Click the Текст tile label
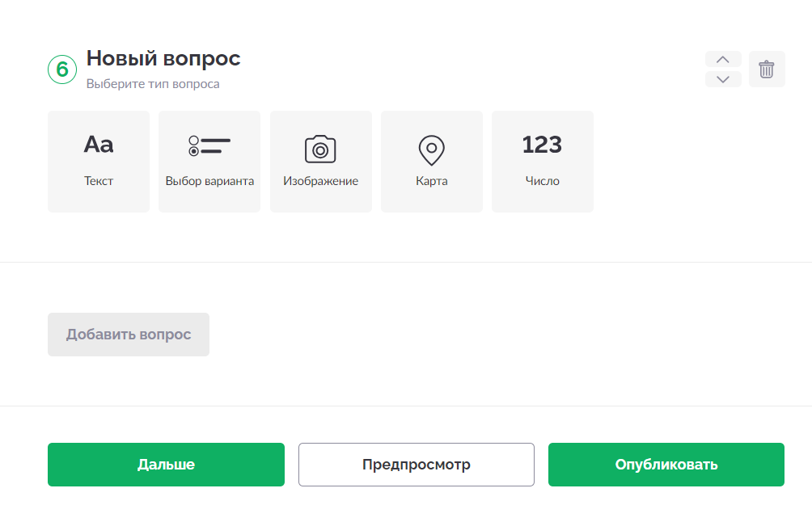 point(99,181)
